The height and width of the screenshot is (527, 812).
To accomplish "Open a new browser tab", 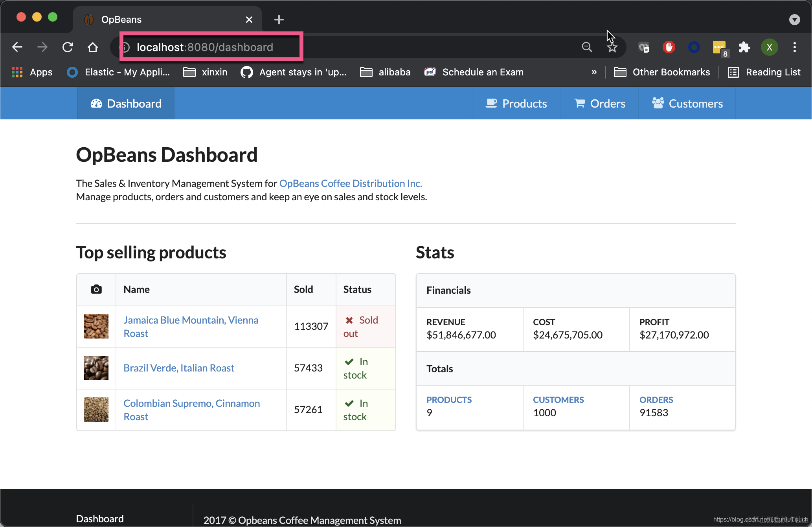I will pos(279,20).
